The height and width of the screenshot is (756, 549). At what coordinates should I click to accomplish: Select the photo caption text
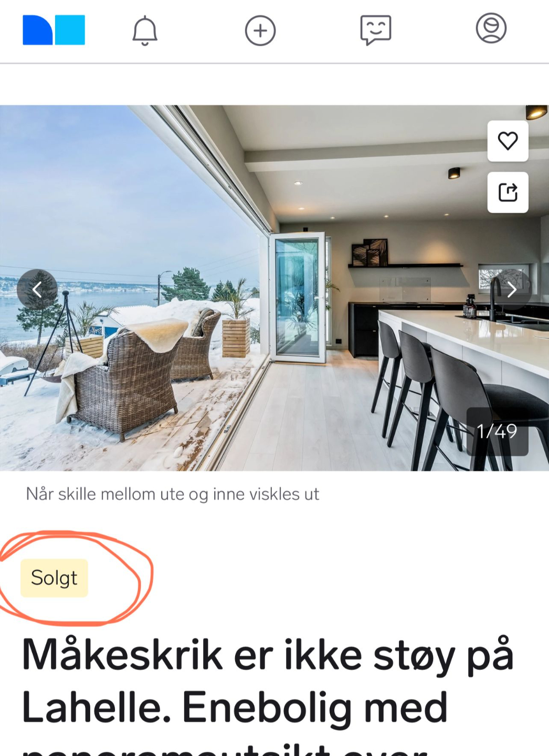pos(172,494)
